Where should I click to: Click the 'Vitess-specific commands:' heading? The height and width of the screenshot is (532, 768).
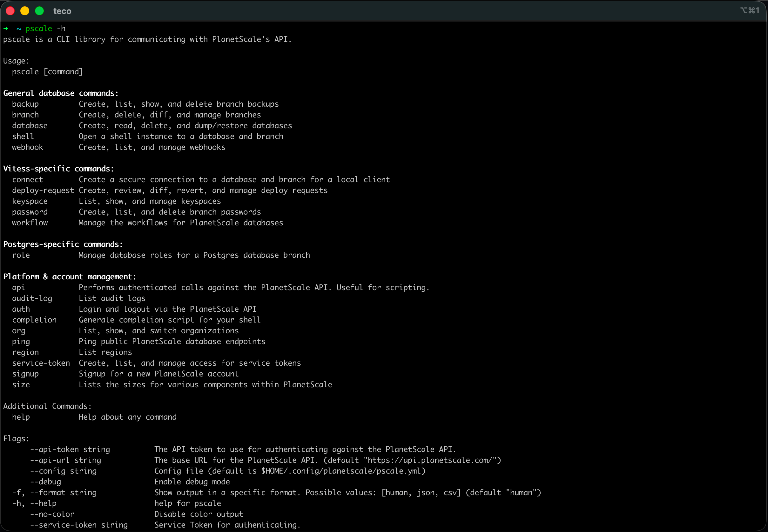tap(59, 169)
